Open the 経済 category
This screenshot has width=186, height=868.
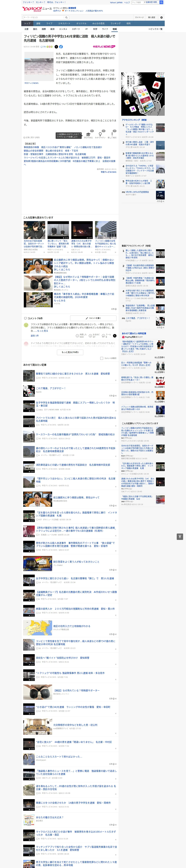pyautogui.click(x=52, y=29)
